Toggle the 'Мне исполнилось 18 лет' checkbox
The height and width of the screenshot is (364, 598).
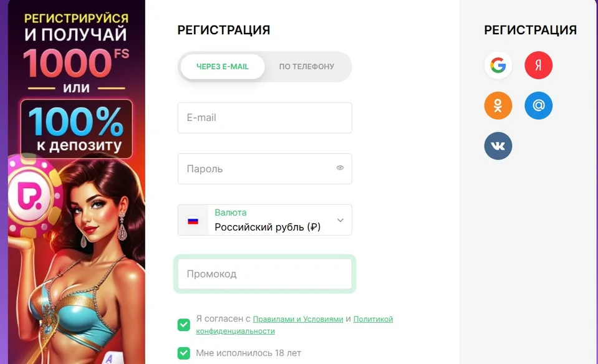tap(184, 353)
